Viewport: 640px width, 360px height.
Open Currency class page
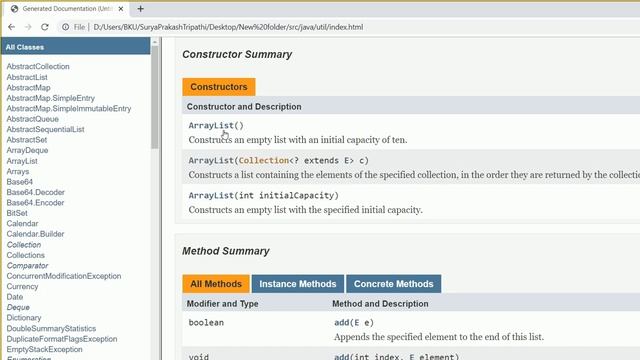[x=22, y=287]
